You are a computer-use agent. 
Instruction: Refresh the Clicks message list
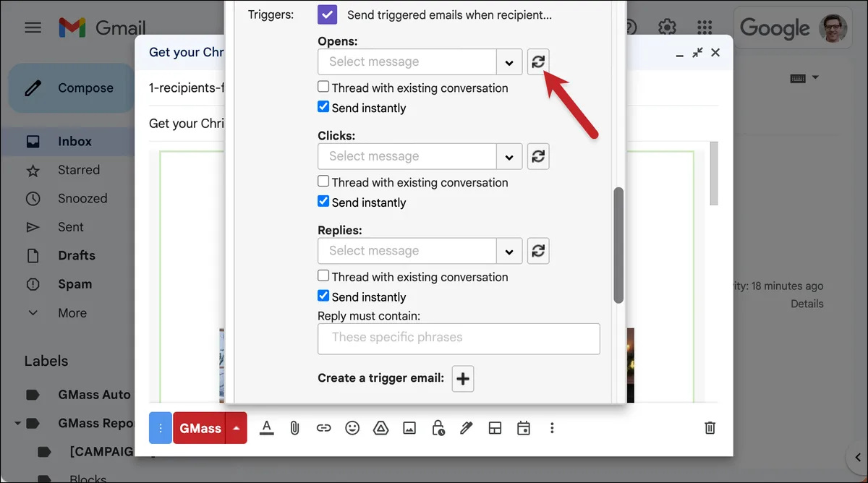pyautogui.click(x=538, y=156)
